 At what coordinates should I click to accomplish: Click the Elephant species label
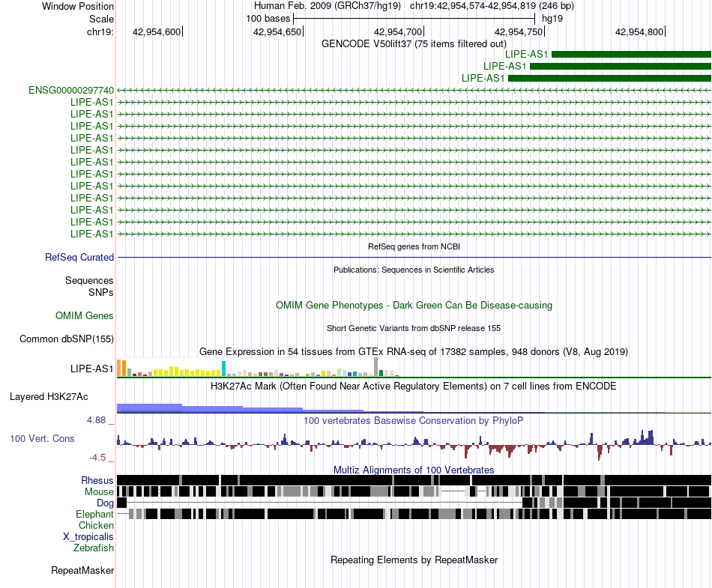tap(94, 514)
